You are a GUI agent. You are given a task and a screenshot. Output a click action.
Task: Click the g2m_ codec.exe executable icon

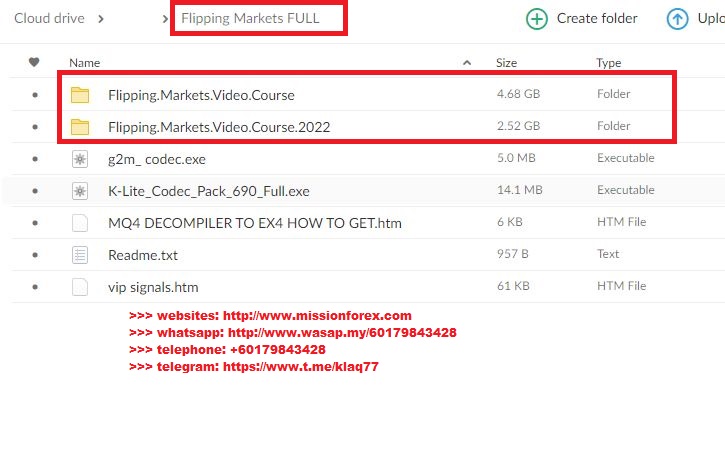click(x=80, y=159)
